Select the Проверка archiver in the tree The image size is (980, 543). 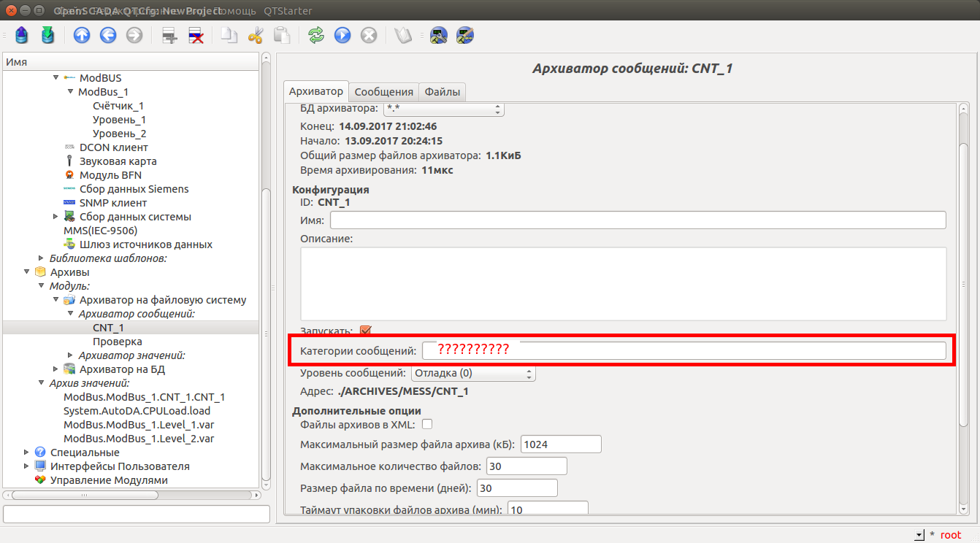point(117,342)
